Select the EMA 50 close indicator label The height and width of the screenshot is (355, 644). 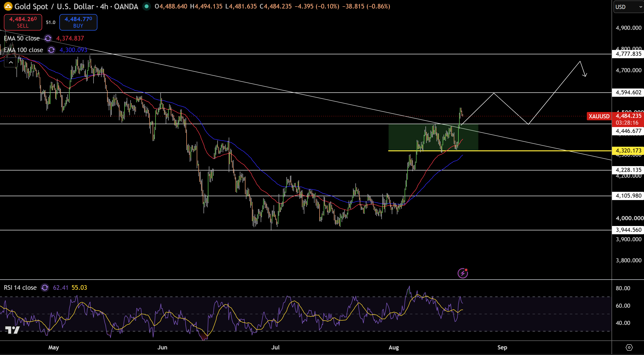[x=22, y=38]
